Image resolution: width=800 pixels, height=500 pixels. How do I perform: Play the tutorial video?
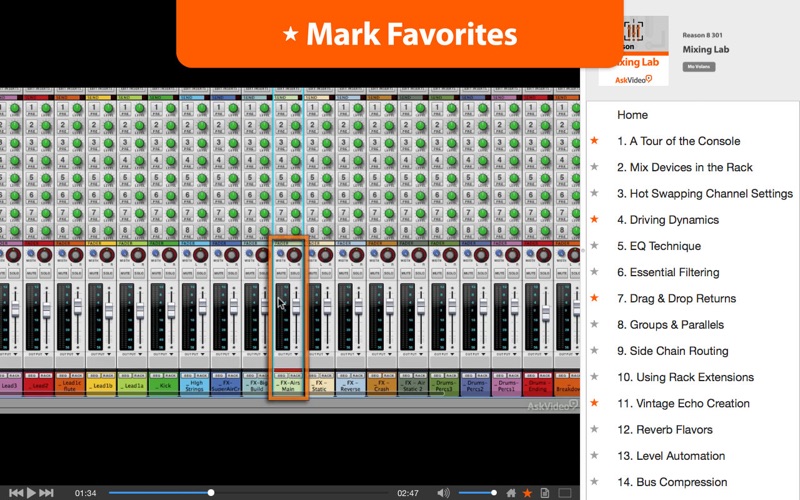pos(31,493)
